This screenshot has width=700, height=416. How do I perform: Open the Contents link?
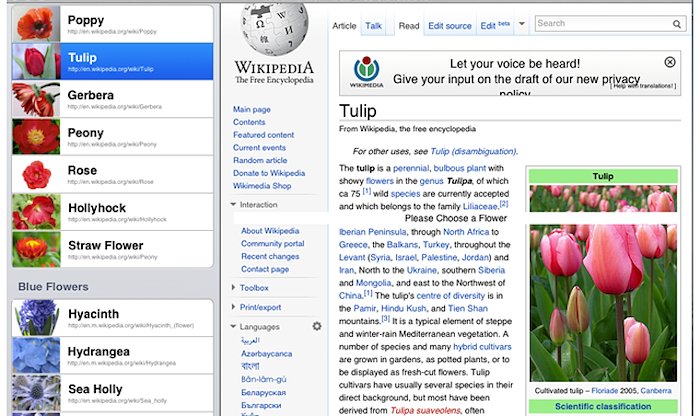click(249, 122)
